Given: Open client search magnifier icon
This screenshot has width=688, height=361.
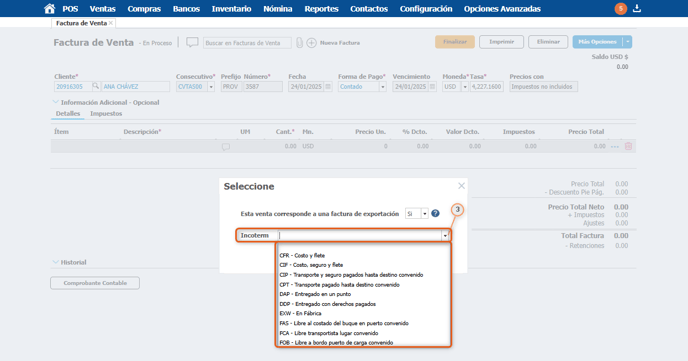Looking at the screenshot, I should point(95,86).
